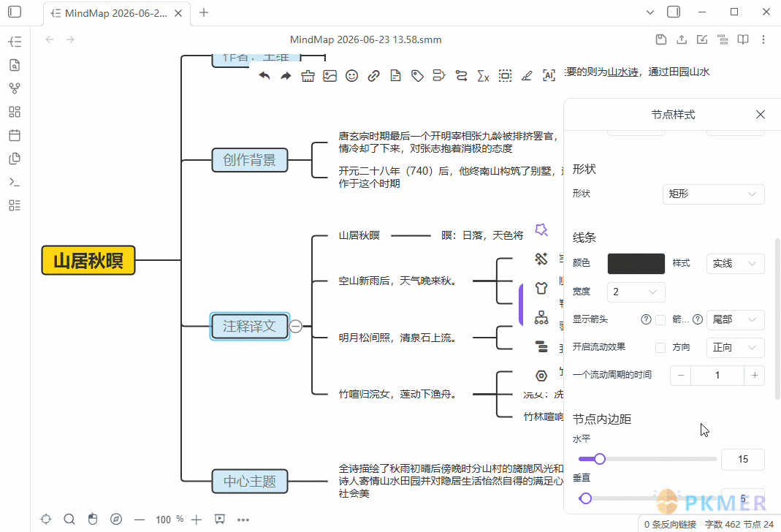
Task: Create an association line between nodes
Action: (461, 76)
